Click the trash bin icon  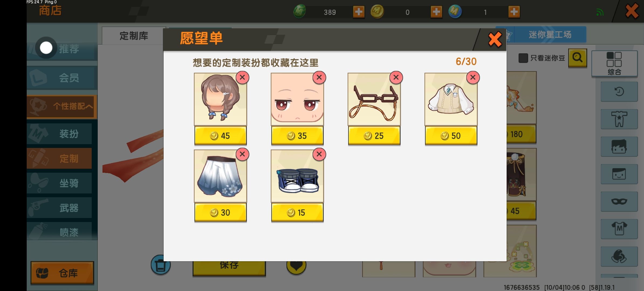(x=161, y=265)
